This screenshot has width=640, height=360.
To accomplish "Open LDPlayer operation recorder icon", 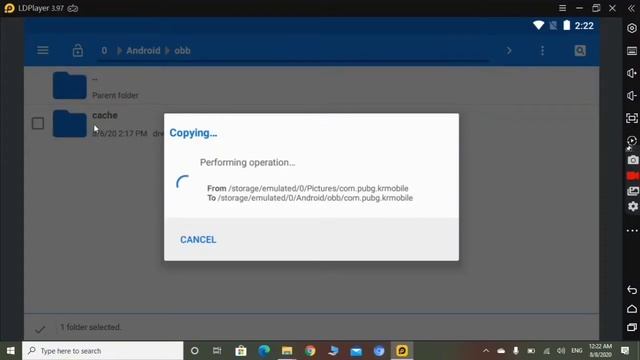I will click(632, 141).
